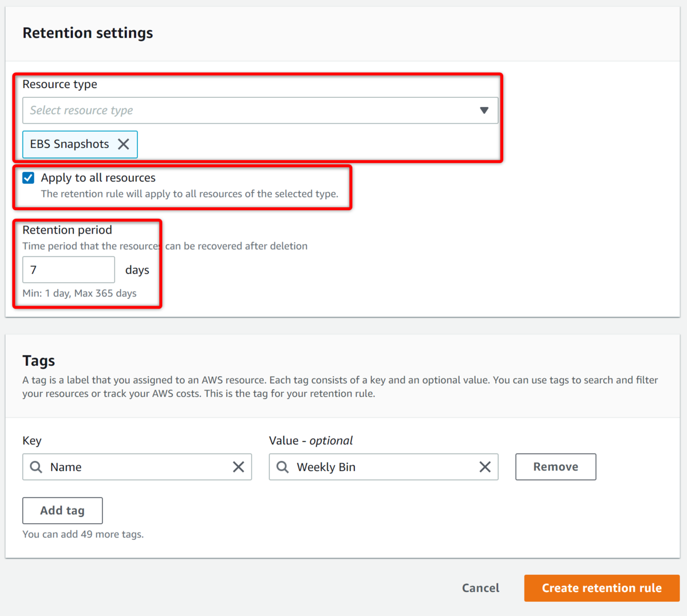Click the Add tag button

[x=62, y=511]
